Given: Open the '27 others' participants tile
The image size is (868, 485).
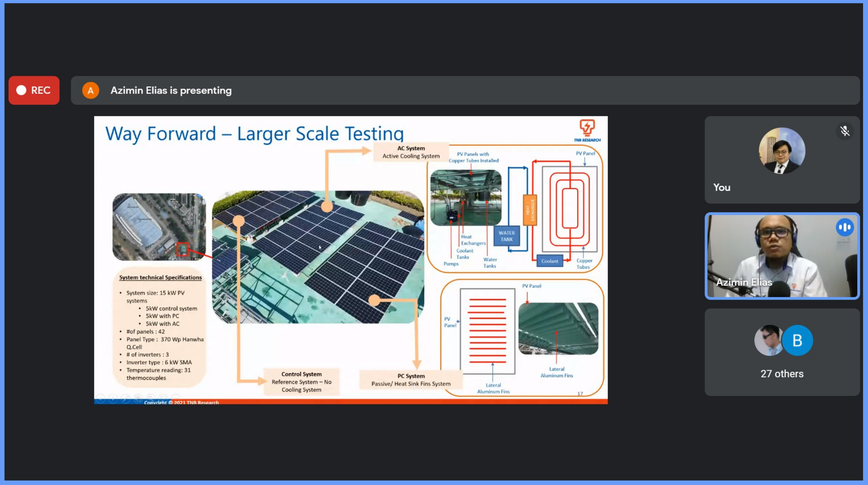Looking at the screenshot, I should click(782, 374).
